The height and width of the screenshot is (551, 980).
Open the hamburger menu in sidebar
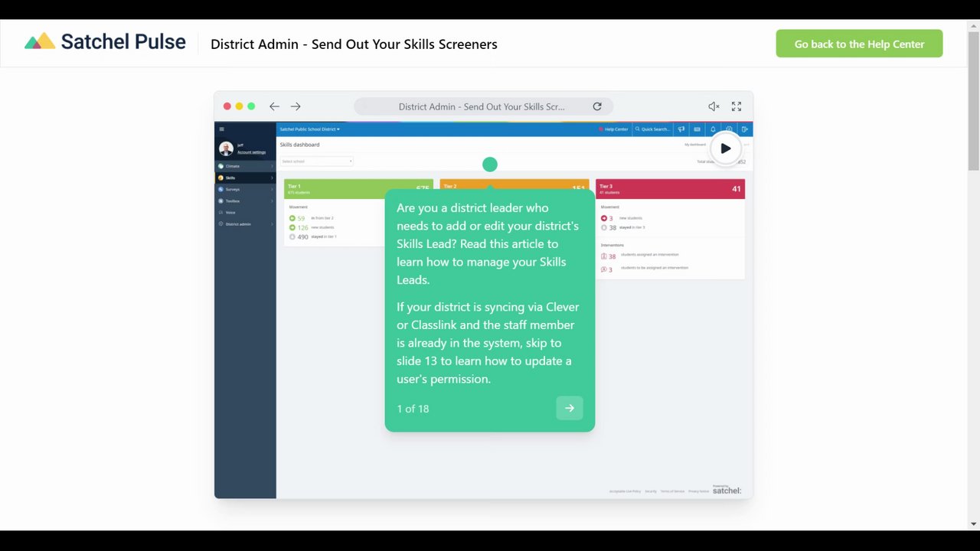[x=221, y=129]
